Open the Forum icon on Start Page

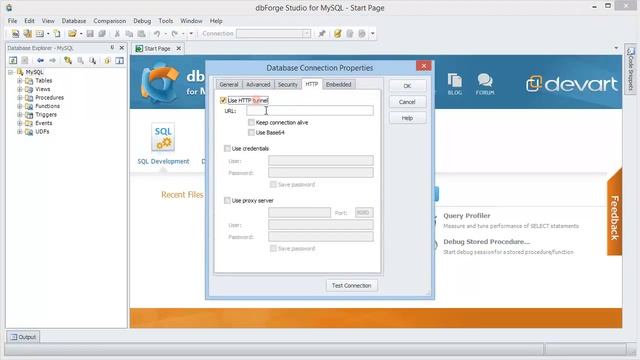485,84
